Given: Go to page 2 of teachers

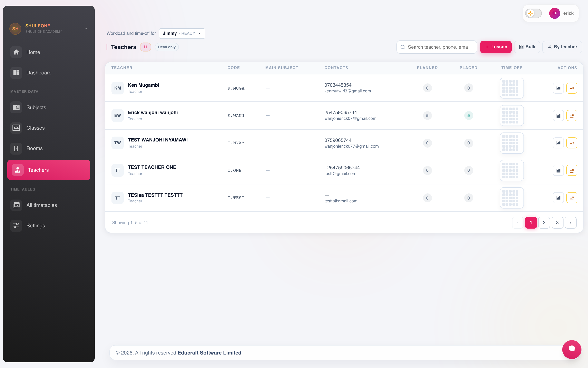Looking at the screenshot, I should click(544, 222).
